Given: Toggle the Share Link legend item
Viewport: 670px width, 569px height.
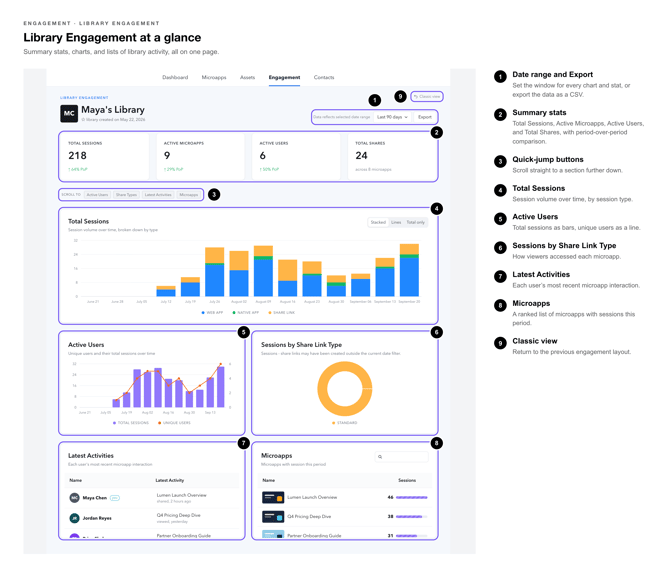Looking at the screenshot, I should (x=282, y=313).
